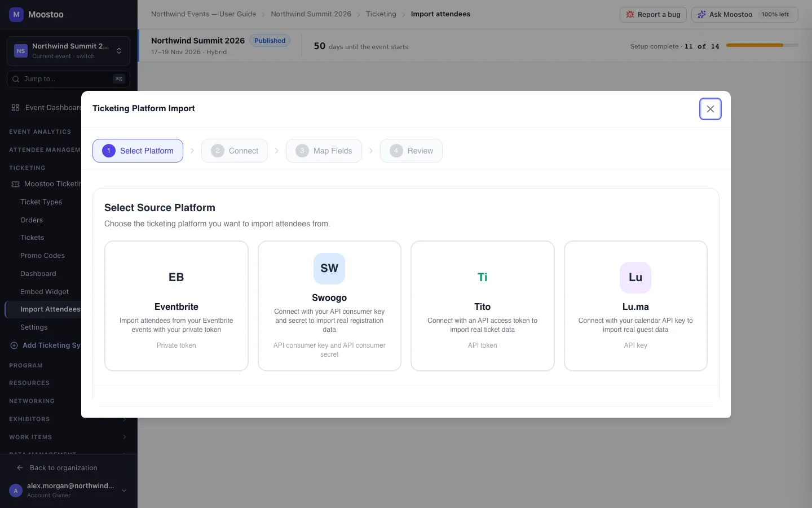The width and height of the screenshot is (812, 508).
Task: Choose the Tito platform card
Action: tap(483, 306)
